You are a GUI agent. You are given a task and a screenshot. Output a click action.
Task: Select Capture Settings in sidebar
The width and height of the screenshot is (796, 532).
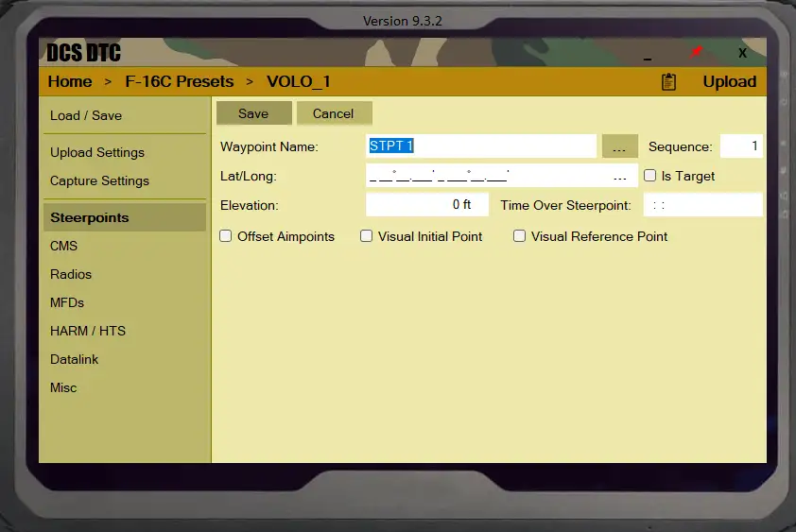pos(125,180)
